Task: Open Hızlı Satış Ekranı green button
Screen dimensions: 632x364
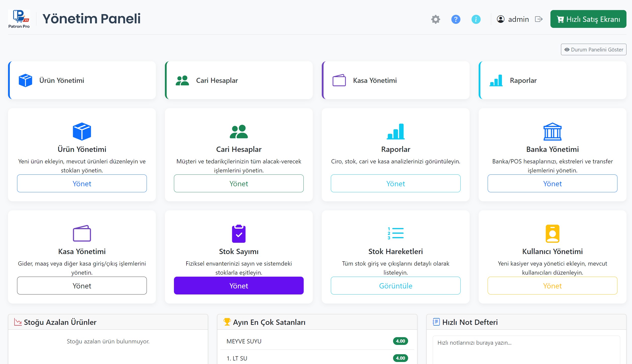Action: (x=588, y=19)
